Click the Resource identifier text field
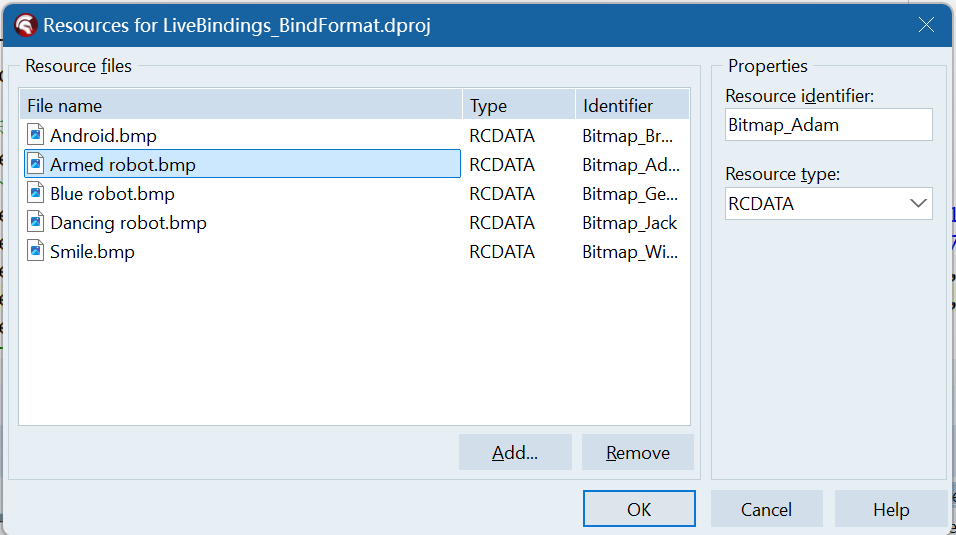 pos(828,125)
